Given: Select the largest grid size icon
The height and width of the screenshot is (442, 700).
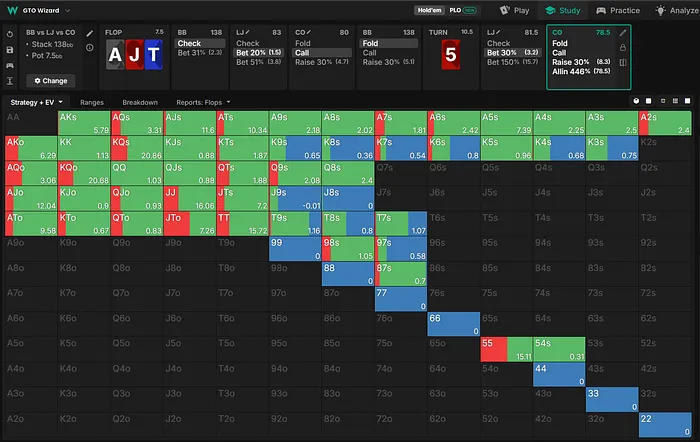Looking at the screenshot, I should tap(688, 101).
